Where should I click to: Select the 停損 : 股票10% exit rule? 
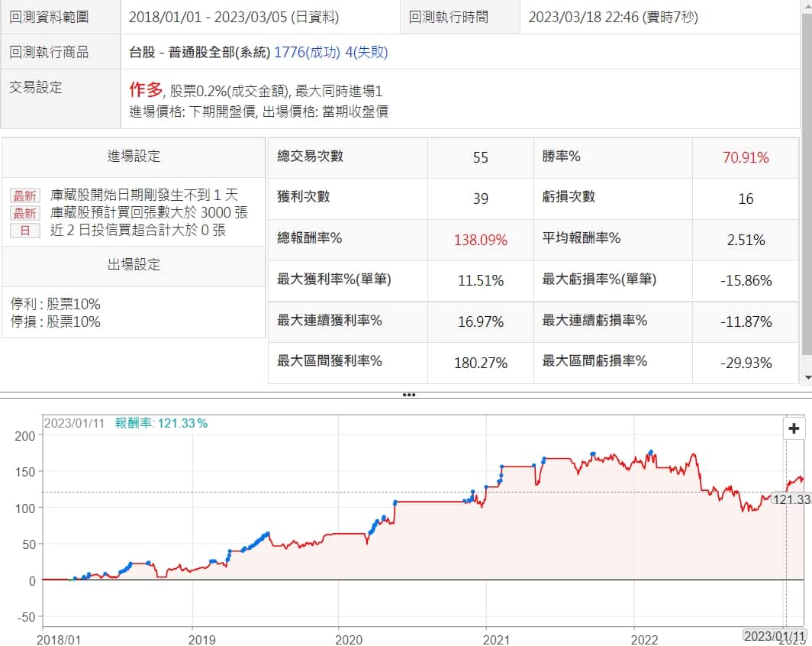[x=56, y=321]
